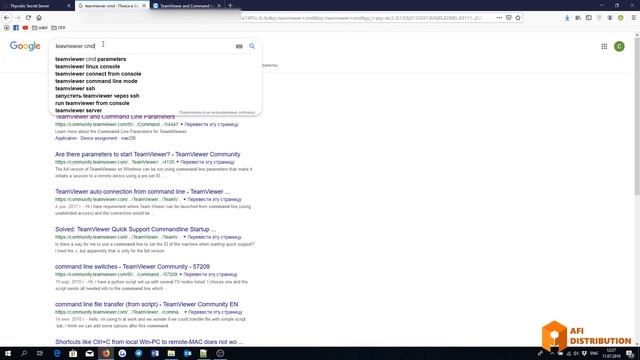640x360 pixels.
Task: Switch to the TeamViewer and Command tab
Action: tap(187, 6)
